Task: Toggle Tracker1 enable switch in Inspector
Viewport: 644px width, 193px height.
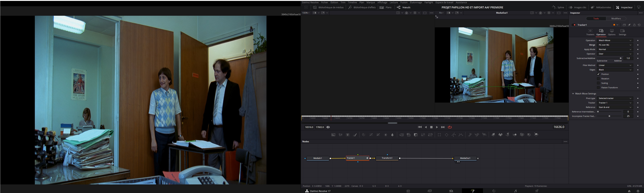Action: 574,25
